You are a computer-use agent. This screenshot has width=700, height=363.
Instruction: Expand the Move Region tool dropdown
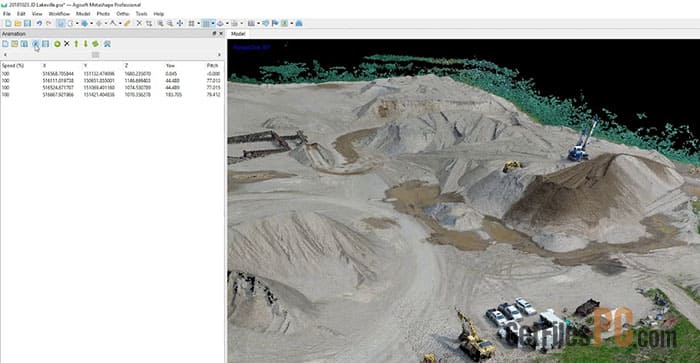[92, 23]
